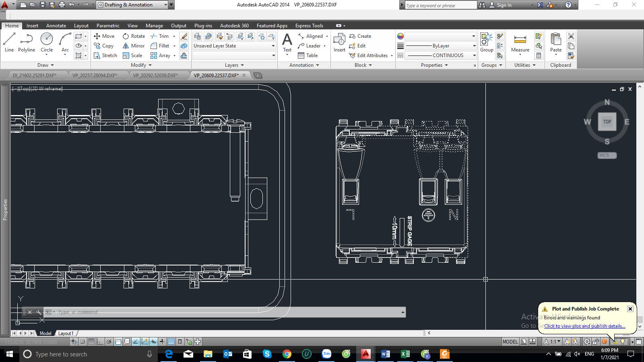This screenshot has width=644, height=362.
Task: Toggle Snap Mode in status bar
Action: pyautogui.click(x=83, y=341)
